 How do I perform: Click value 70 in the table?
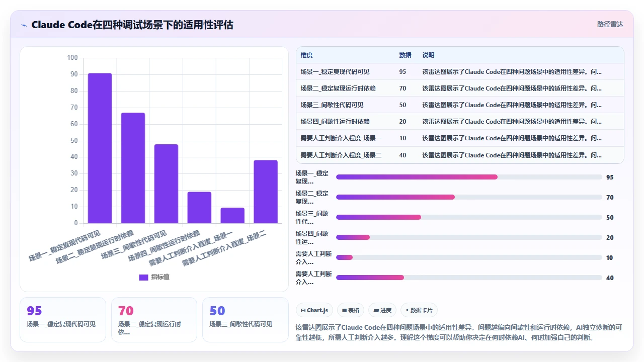403,88
